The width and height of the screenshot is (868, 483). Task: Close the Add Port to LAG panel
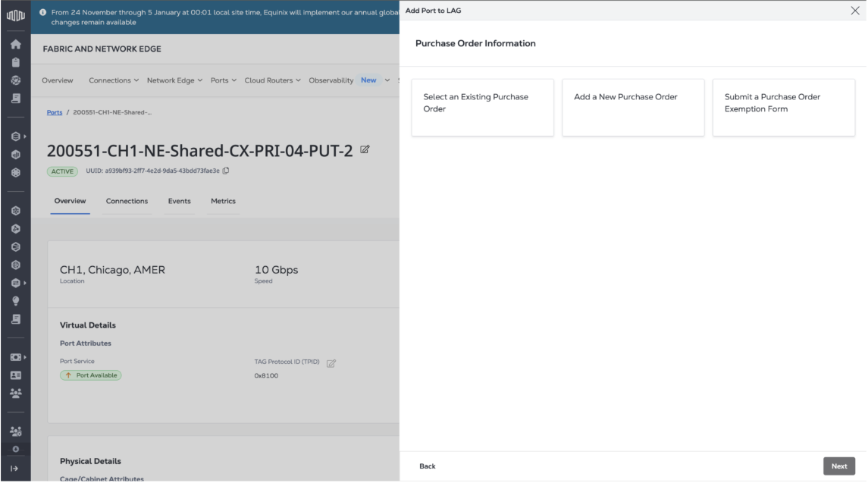[x=855, y=11]
